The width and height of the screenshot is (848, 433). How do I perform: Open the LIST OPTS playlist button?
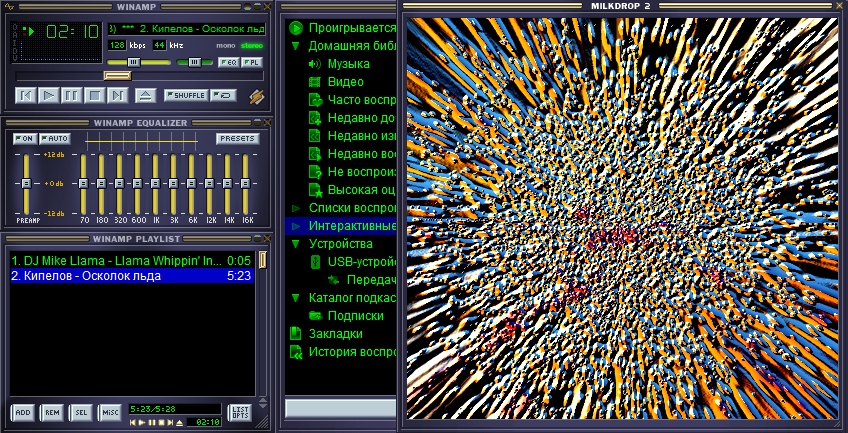[x=240, y=413]
